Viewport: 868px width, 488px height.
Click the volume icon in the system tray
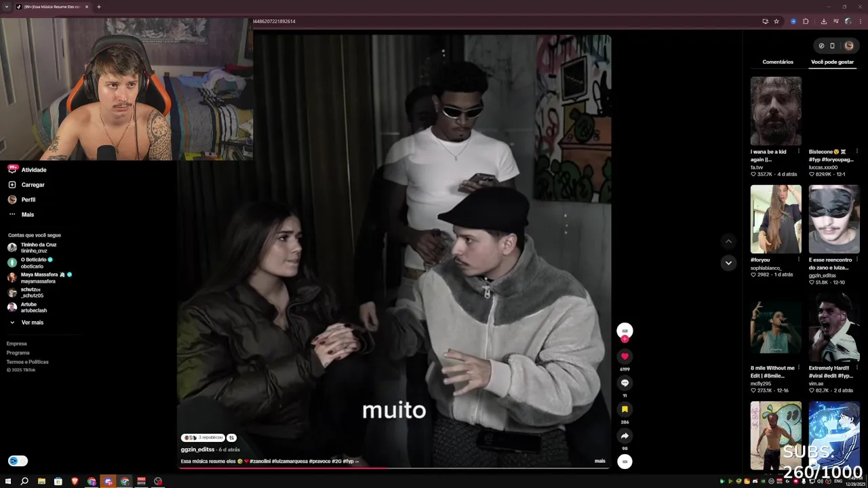820,481
